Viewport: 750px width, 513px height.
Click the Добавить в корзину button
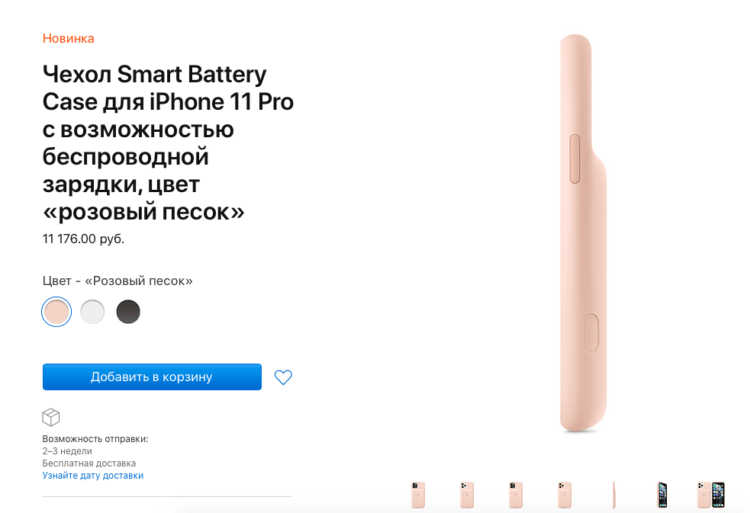pos(152,377)
